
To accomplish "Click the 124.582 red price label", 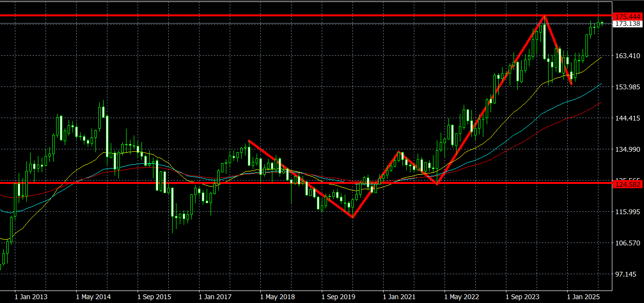I will point(627,185).
